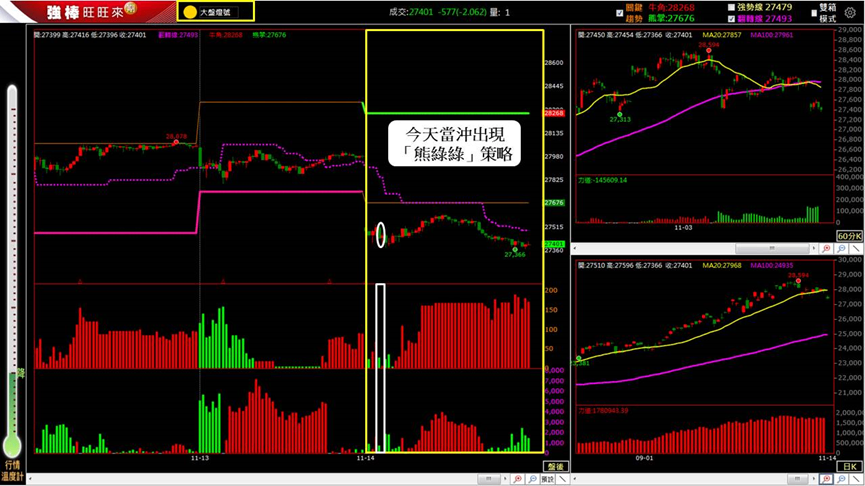Enable the 強勢線 27479 checkbox

[731, 7]
